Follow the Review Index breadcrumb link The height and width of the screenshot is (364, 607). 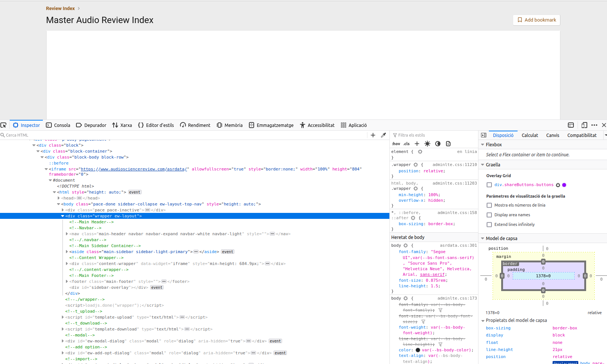click(x=60, y=8)
